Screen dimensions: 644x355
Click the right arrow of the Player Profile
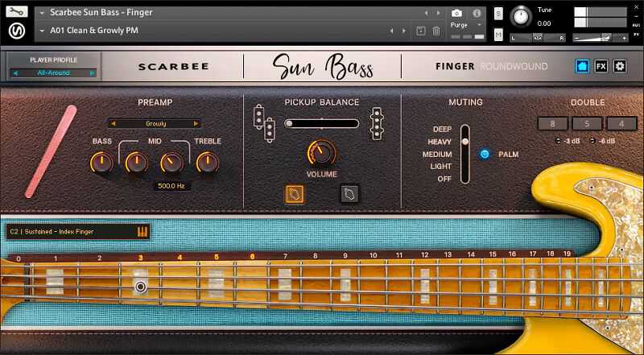(92, 73)
